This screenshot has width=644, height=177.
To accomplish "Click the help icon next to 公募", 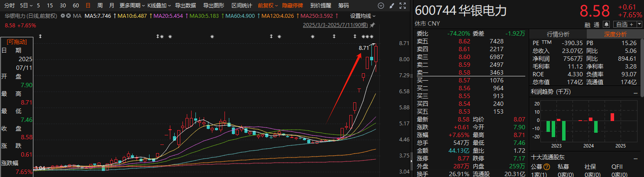I will 546,167.
